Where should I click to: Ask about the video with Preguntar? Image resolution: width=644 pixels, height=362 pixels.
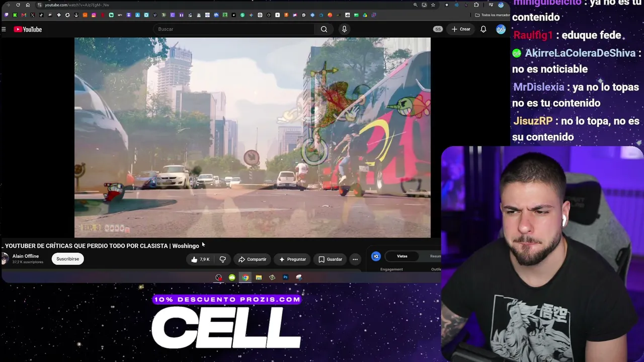(292, 259)
